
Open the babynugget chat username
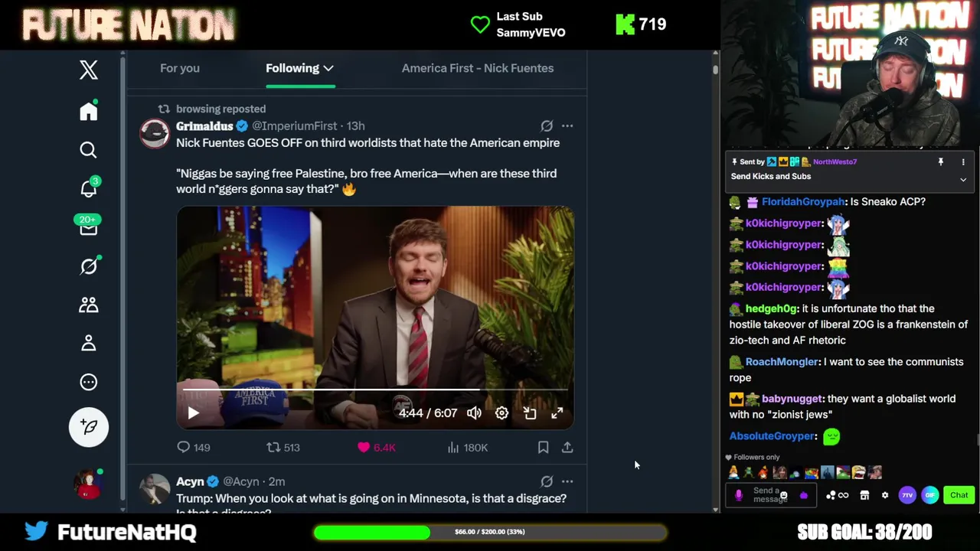[x=792, y=399]
